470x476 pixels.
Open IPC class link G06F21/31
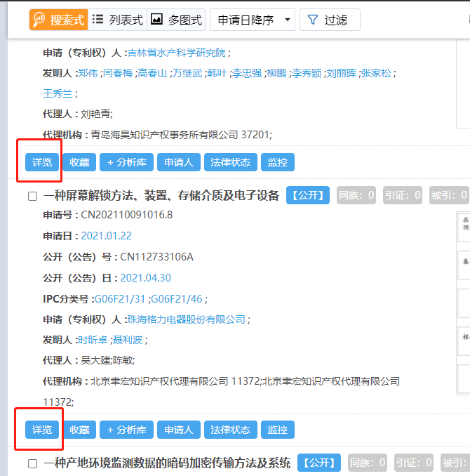pos(120,299)
